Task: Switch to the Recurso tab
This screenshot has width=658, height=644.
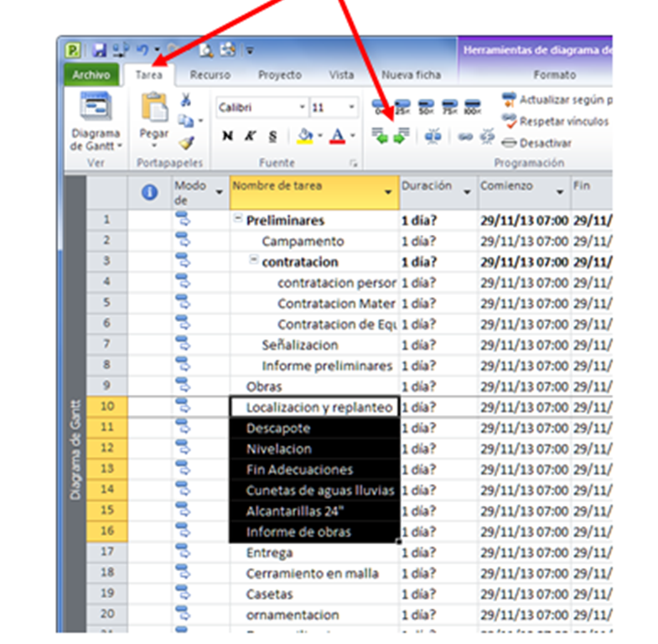Action: 210,75
